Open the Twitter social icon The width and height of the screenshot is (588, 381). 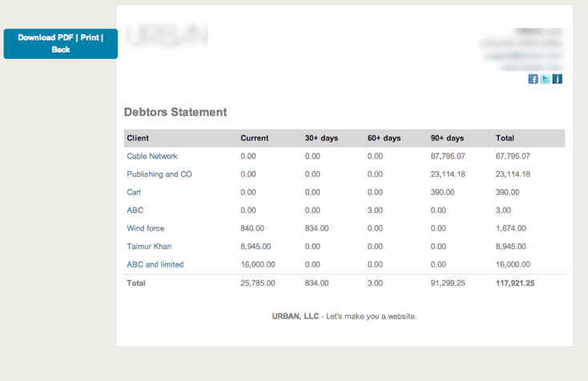(545, 78)
